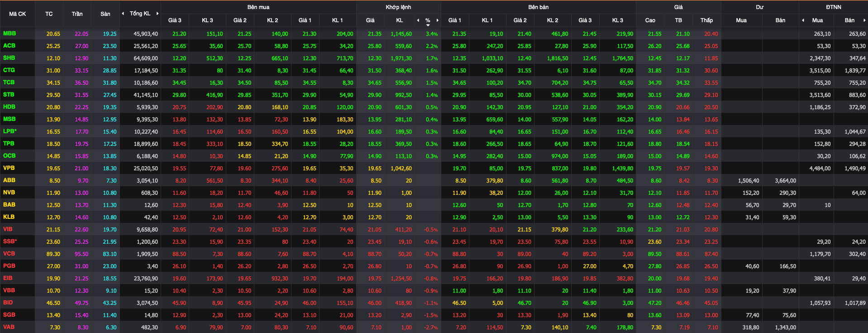
Task: Open the TCB stock symbol
Action: point(9,82)
